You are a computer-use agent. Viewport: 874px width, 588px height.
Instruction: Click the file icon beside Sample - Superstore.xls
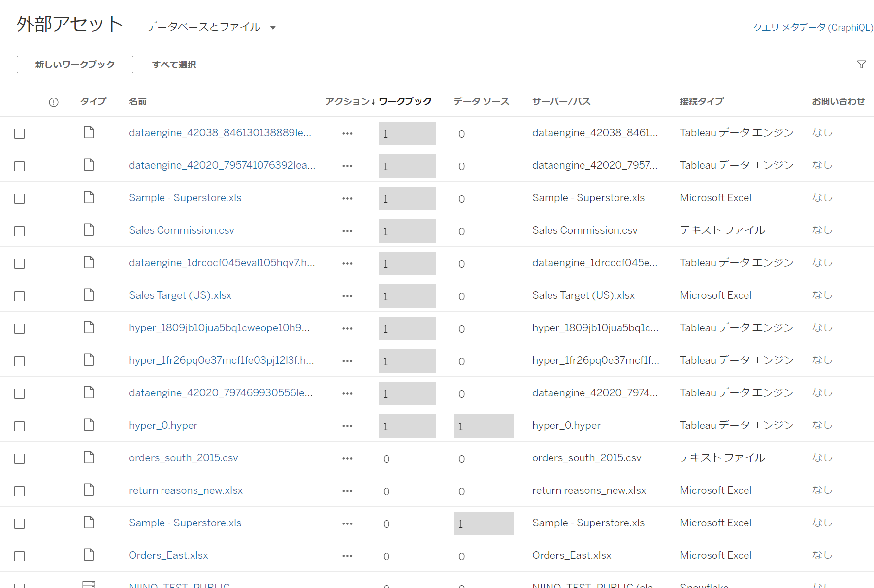89,197
